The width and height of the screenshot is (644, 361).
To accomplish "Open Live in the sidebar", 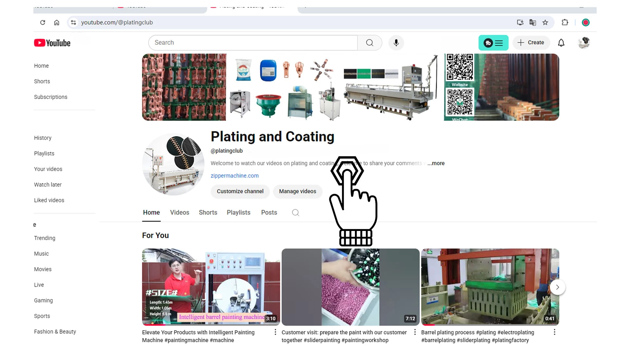I will [x=39, y=285].
